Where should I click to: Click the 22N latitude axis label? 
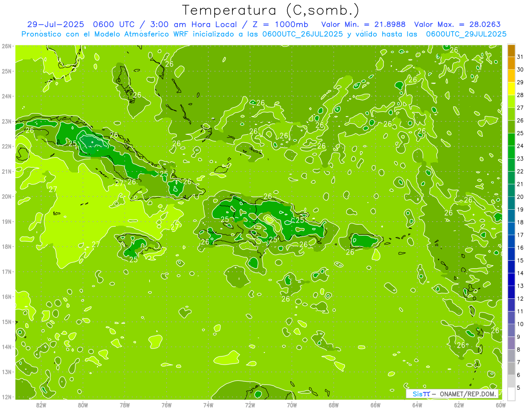(x=6, y=146)
